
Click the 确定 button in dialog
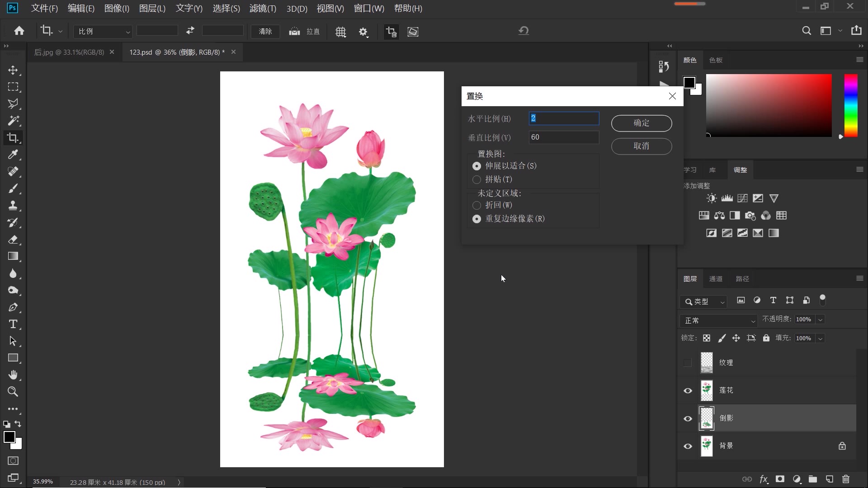coord(641,123)
